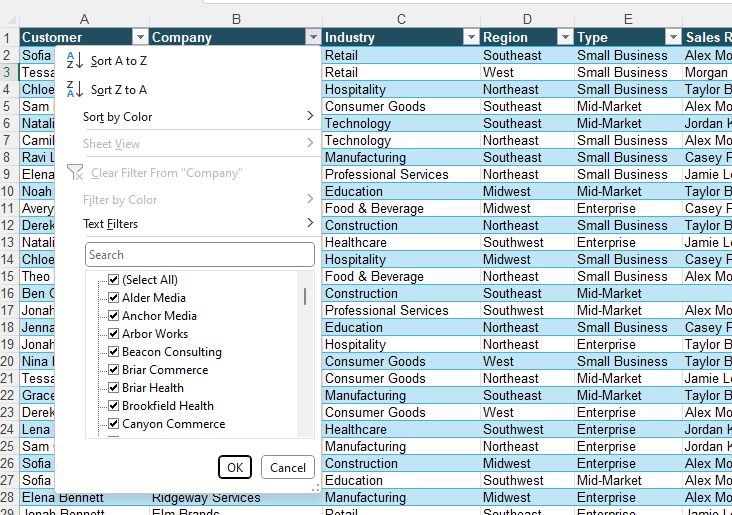Viewport: 732px width, 515px height.
Task: Click cell D13 containing Southwest
Action: 527,242
